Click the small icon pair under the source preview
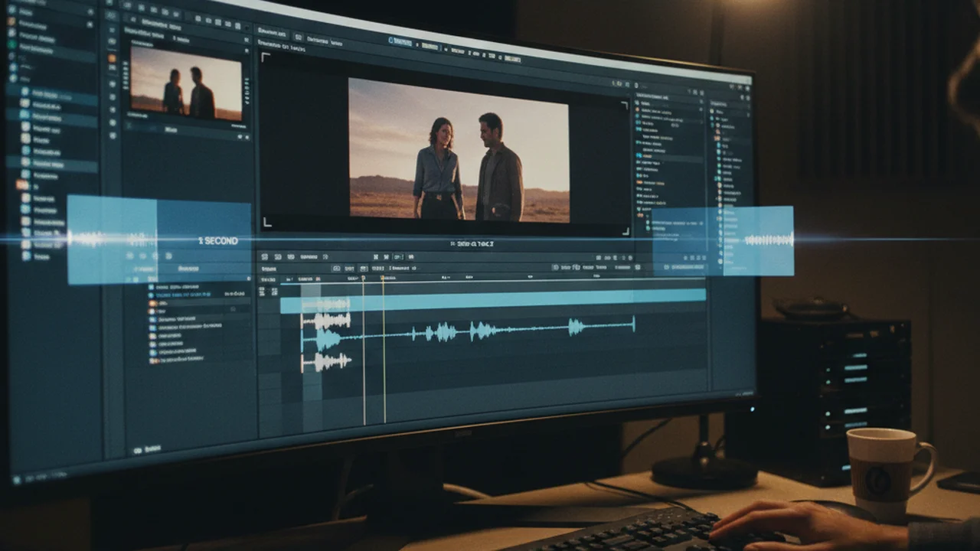980x551 pixels. (x=242, y=137)
